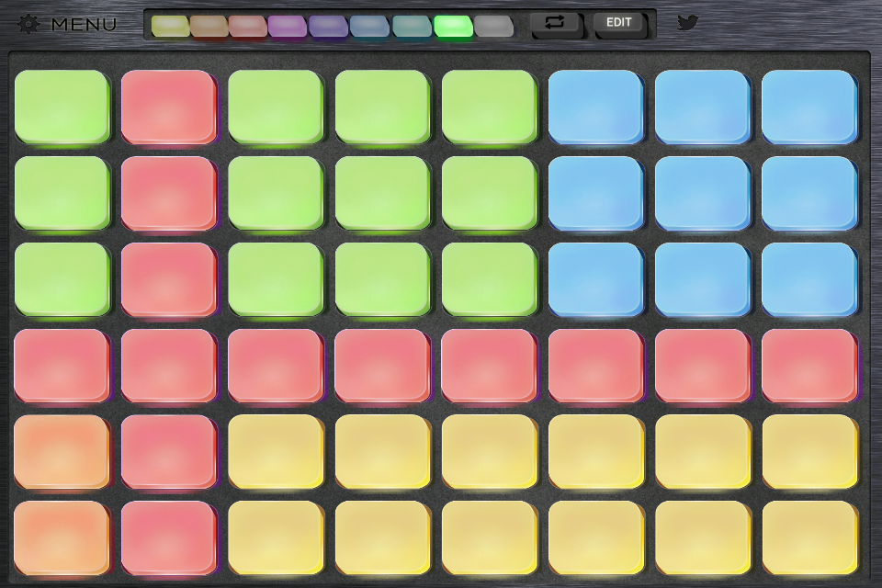Screen dimensions: 882x588
Task: Tap the bottom-left orange pad
Action: (62, 537)
